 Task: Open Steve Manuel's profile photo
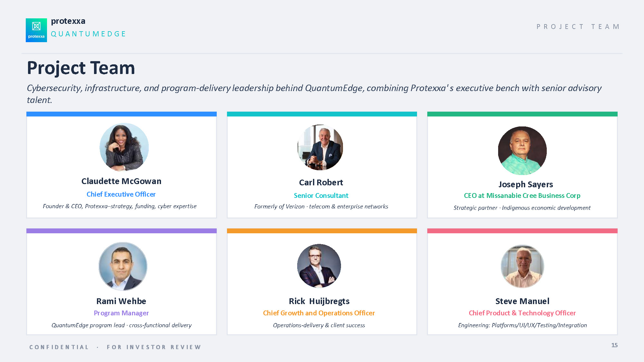tap(522, 266)
